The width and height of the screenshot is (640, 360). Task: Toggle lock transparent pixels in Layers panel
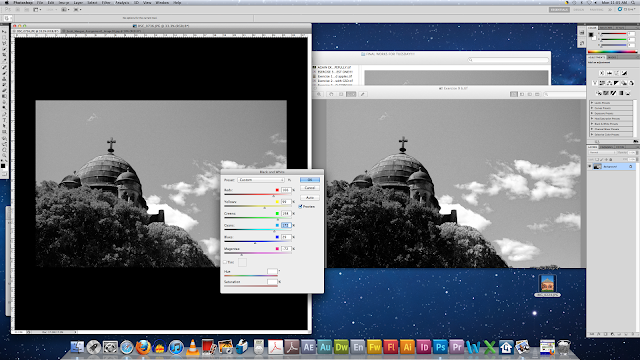(x=597, y=160)
